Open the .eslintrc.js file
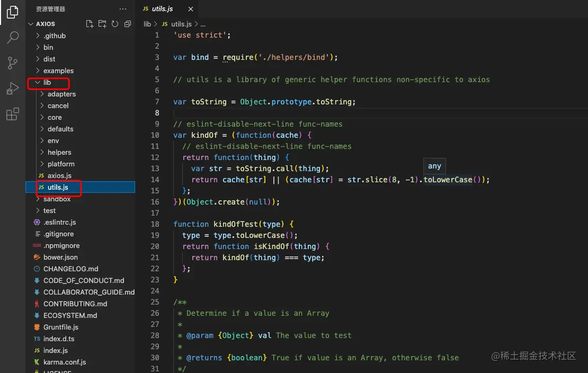 (80, 222)
